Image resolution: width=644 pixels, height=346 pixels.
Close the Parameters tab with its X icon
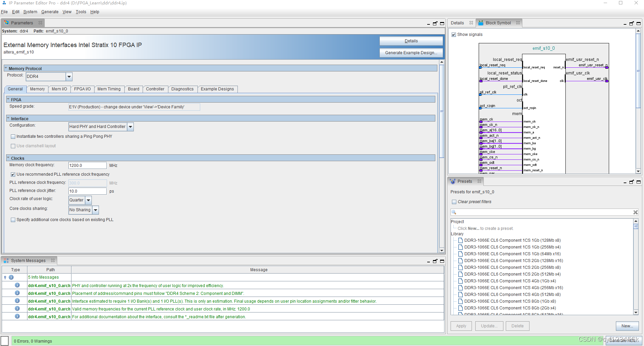(x=40, y=23)
